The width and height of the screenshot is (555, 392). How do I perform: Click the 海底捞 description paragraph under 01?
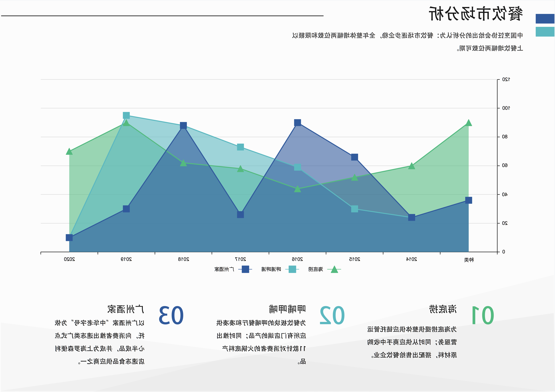pyautogui.click(x=412, y=342)
